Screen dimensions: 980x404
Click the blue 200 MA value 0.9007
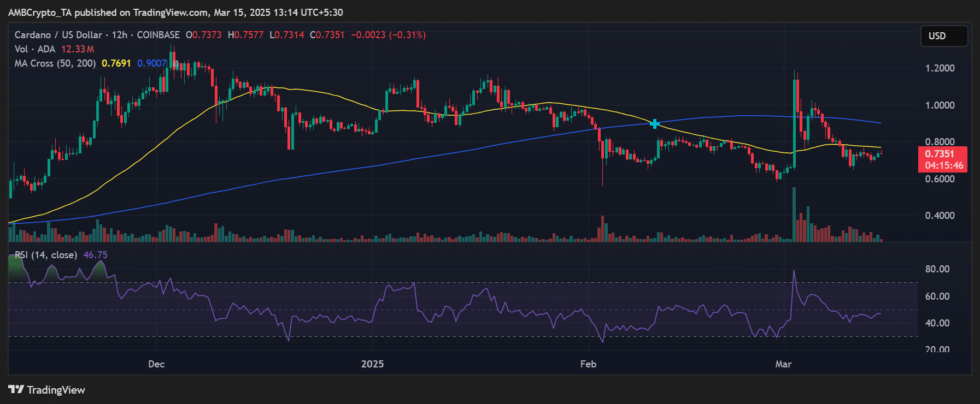152,63
